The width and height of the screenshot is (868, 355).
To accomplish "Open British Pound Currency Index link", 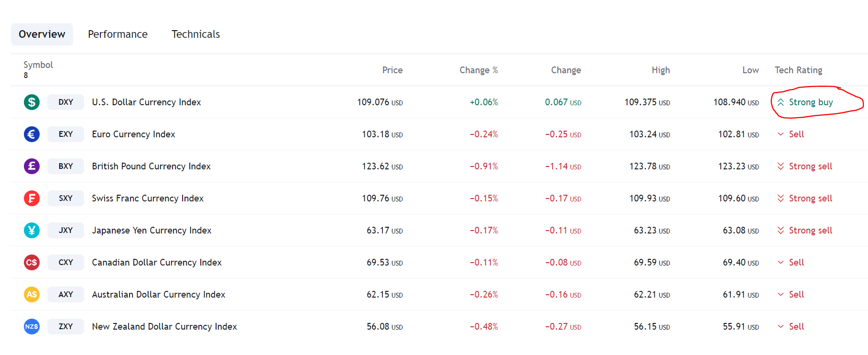I will 151,166.
